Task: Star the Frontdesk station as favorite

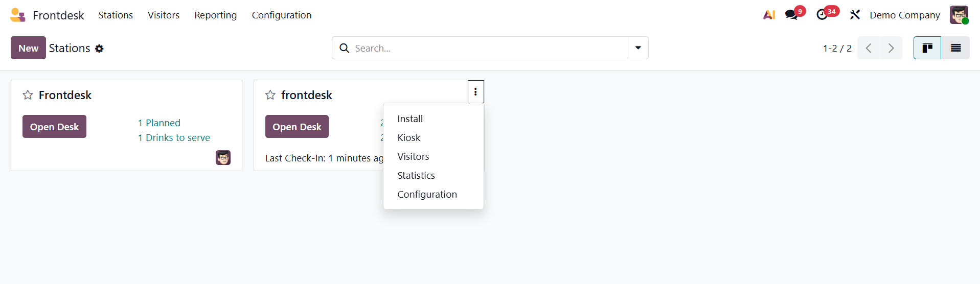Action: tap(28, 95)
